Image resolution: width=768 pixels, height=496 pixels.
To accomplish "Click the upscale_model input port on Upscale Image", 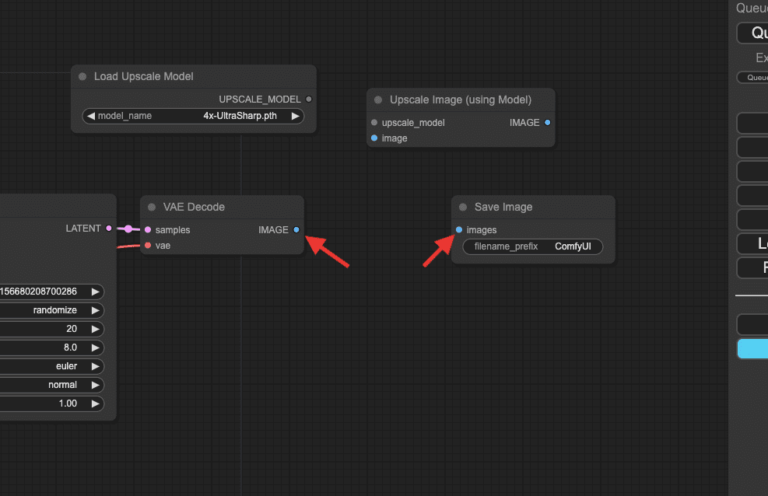I will coord(374,123).
